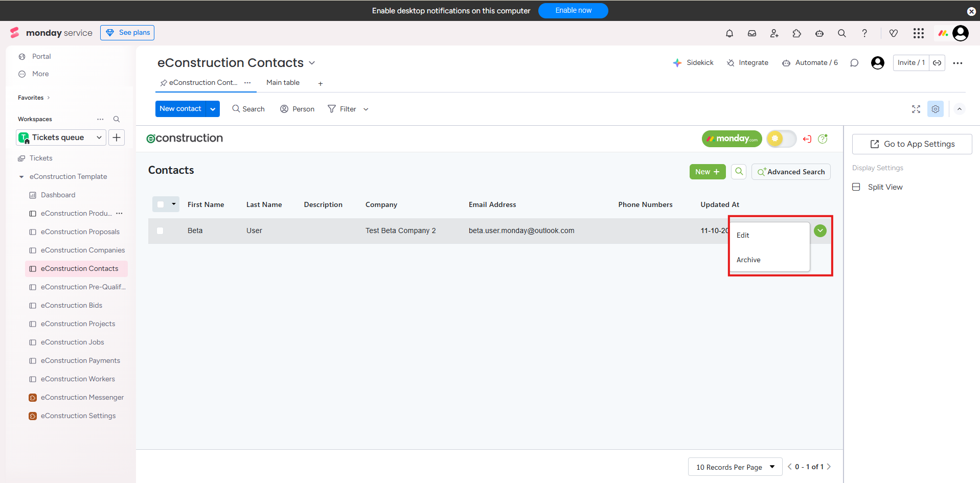This screenshot has width=980, height=483.
Task: Click the Go to App Settings button
Action: 912,144
